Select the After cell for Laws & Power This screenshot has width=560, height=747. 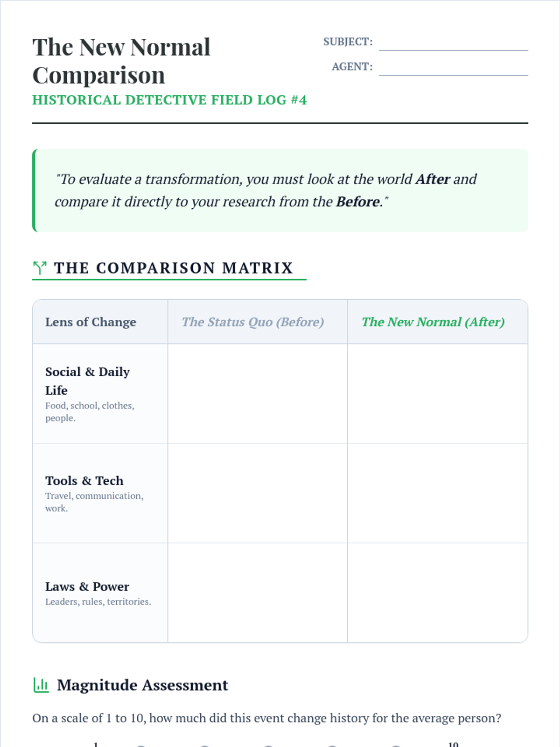(x=438, y=592)
